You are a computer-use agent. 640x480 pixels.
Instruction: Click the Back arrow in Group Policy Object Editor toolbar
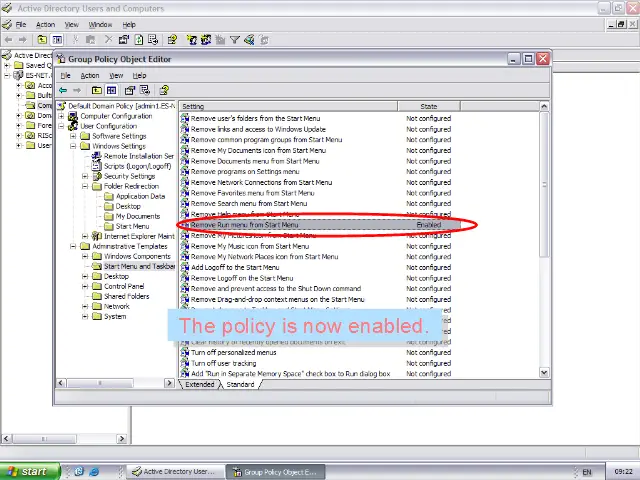(x=63, y=90)
